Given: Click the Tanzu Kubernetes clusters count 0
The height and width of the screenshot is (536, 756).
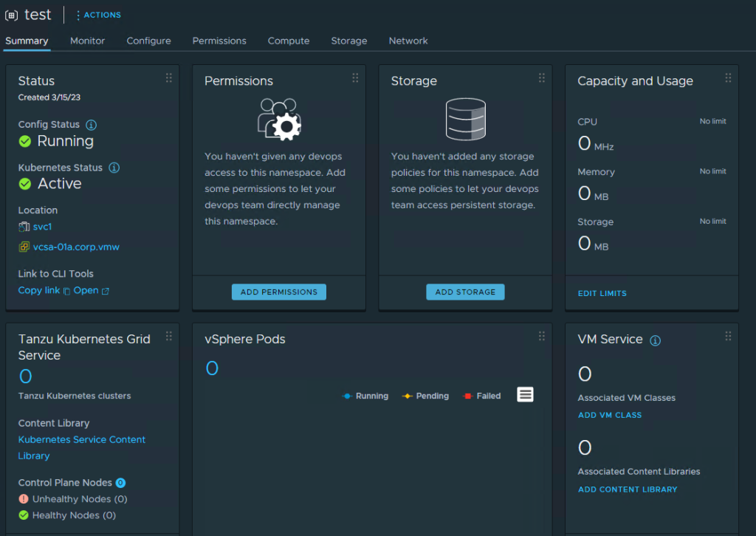Looking at the screenshot, I should pyautogui.click(x=26, y=377).
